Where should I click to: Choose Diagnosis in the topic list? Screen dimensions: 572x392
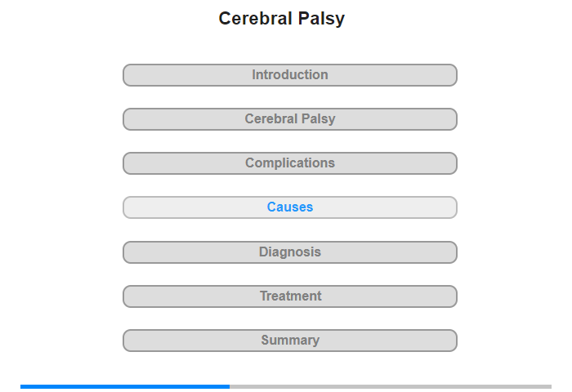(290, 252)
